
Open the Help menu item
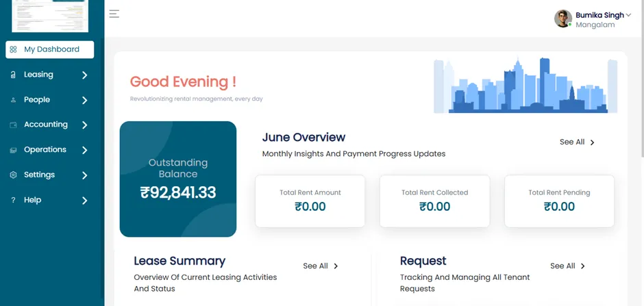click(x=50, y=200)
